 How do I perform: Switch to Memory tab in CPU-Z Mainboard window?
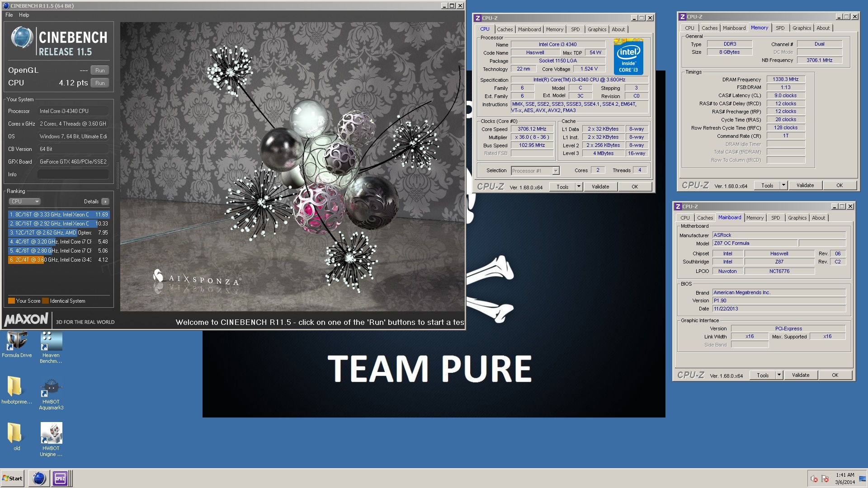coord(755,218)
